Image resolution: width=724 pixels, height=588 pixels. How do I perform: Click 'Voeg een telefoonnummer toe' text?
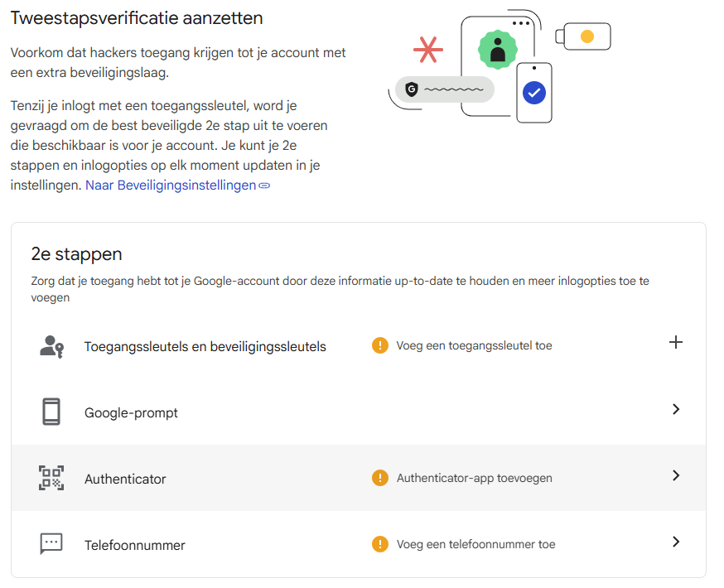point(475,544)
